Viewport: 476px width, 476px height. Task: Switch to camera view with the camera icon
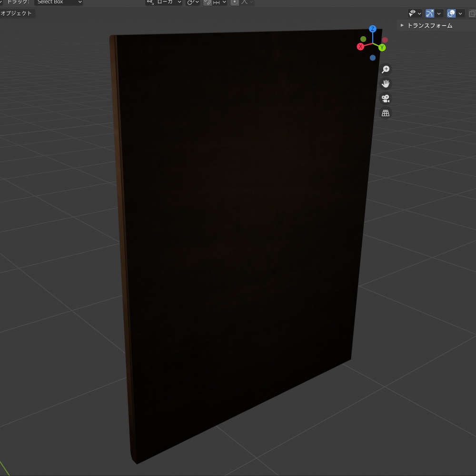coord(385,99)
